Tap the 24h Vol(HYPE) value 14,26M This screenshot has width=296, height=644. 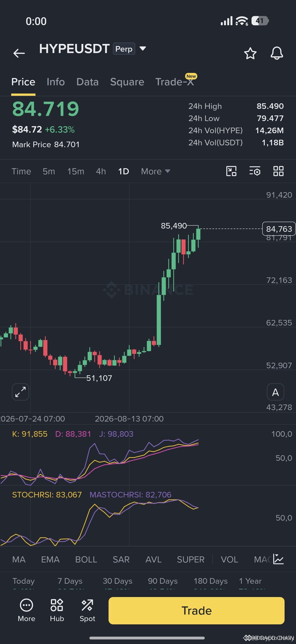click(269, 130)
